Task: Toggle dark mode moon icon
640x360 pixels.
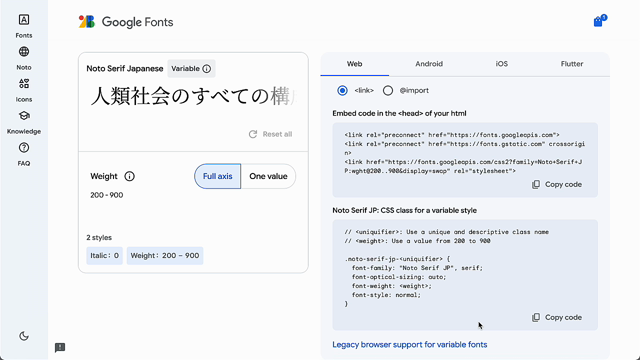Action: point(24,336)
